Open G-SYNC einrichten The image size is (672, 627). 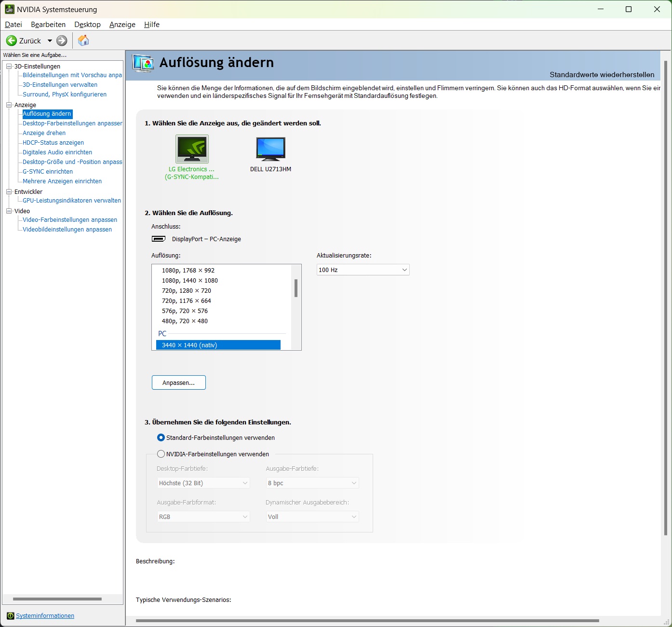[48, 172]
